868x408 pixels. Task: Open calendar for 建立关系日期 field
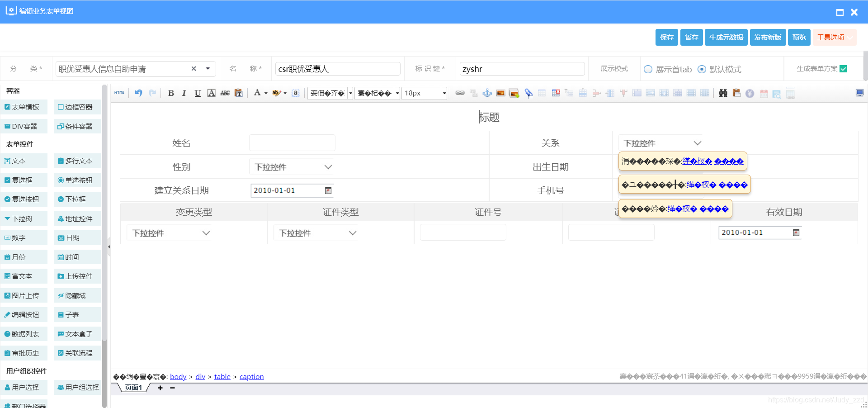click(x=329, y=190)
